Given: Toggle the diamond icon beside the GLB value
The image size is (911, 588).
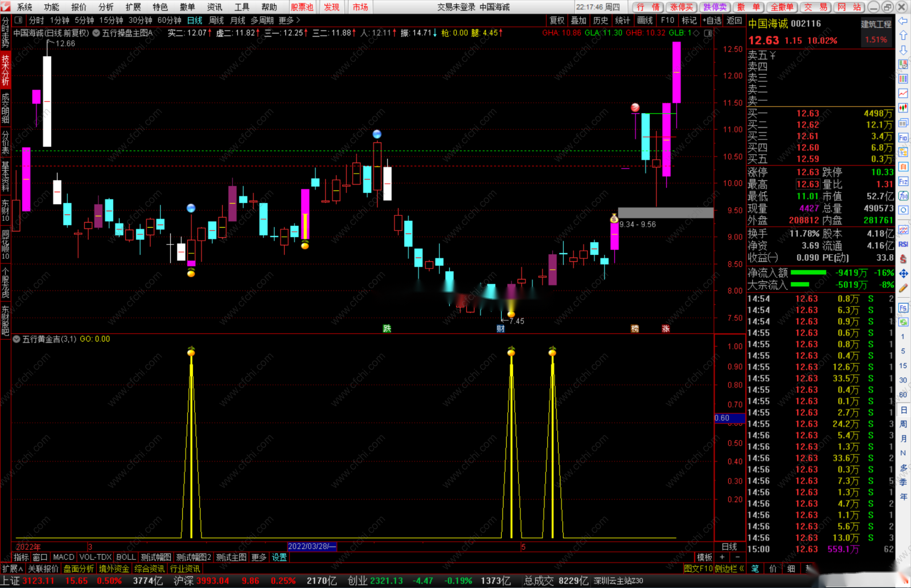Looking at the screenshot, I should click(696, 33).
